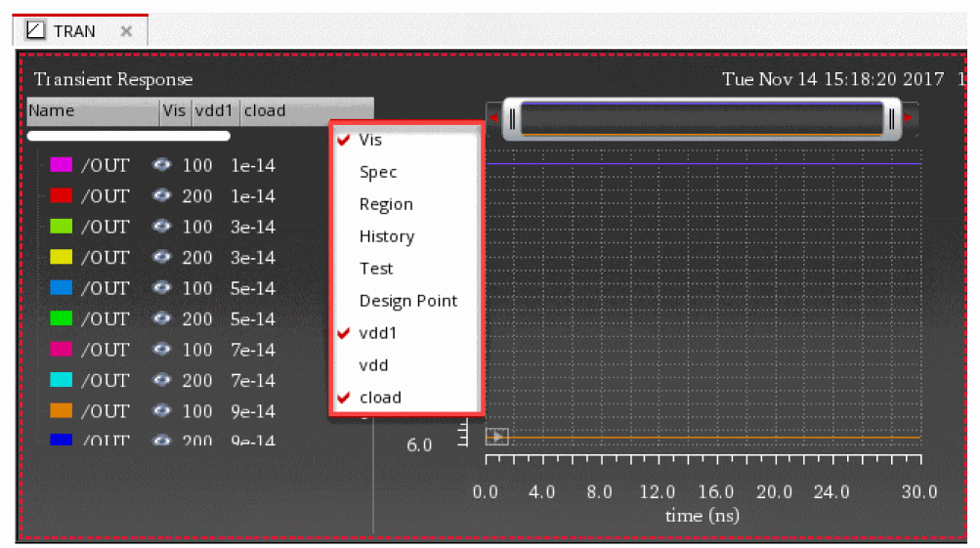Screen dimensions: 980x548
Task: Close the TRAN tab
Action: (x=126, y=31)
